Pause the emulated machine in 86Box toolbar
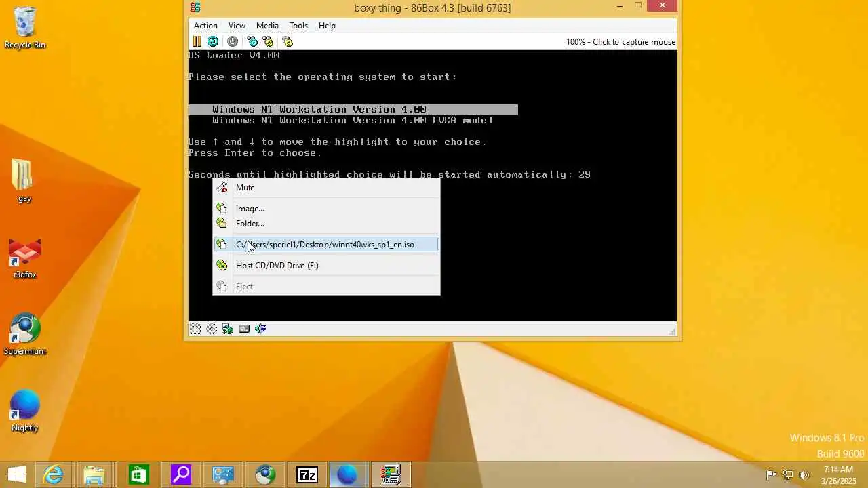 (197, 41)
